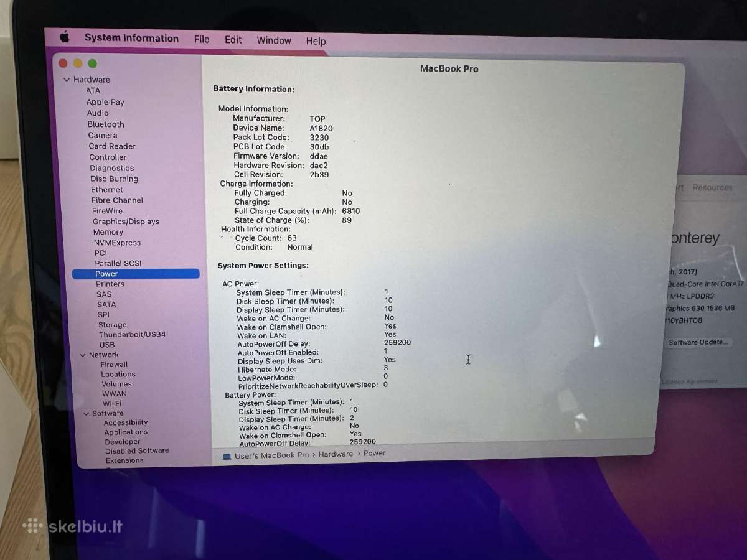Click the MacBook Pro window title
The image size is (747, 560).
(x=449, y=68)
